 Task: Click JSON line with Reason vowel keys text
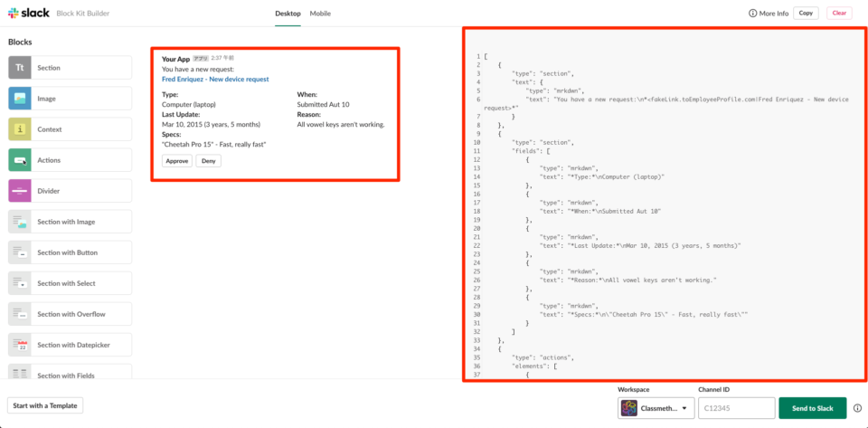(628, 280)
